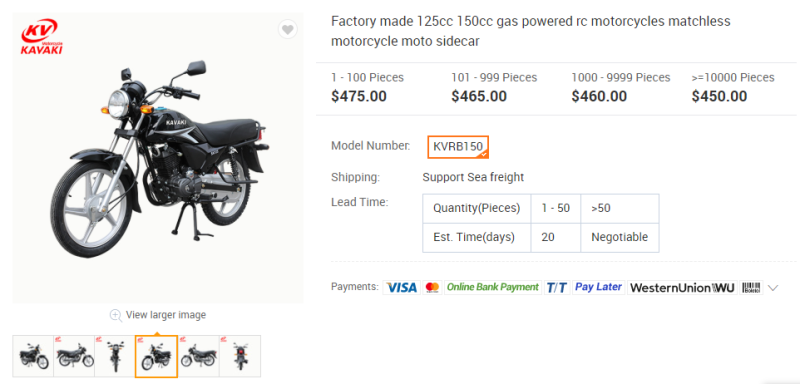The image size is (800, 384).
Task: Click the Western Union payment logo
Action: (682, 288)
